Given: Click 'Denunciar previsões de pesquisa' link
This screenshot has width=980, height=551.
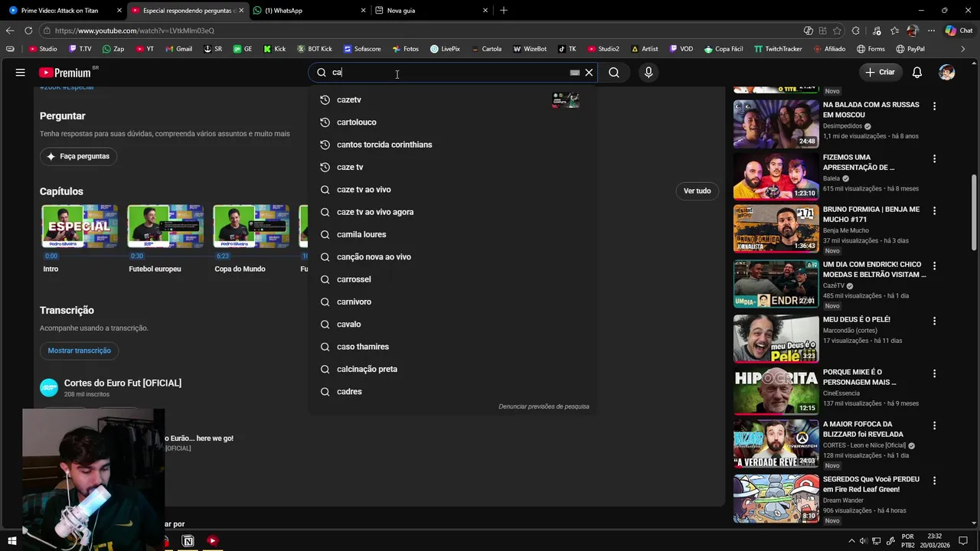Looking at the screenshot, I should [544, 406].
